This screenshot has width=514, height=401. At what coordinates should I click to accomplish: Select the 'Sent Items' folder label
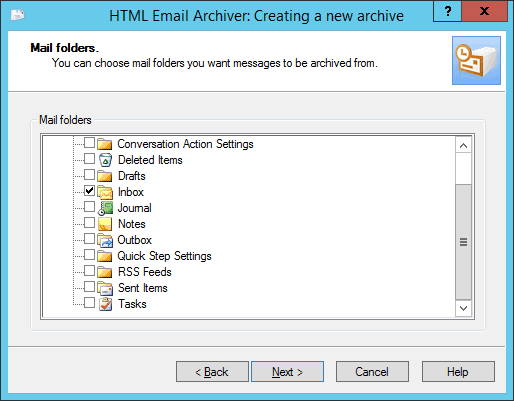143,288
